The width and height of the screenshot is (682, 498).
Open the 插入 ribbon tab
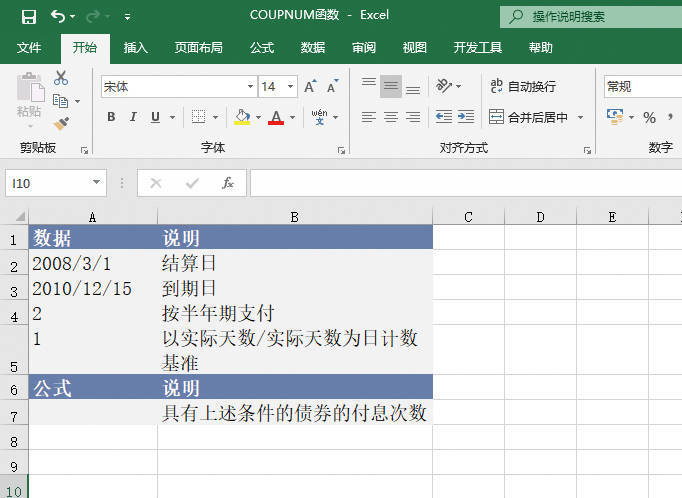click(x=136, y=47)
